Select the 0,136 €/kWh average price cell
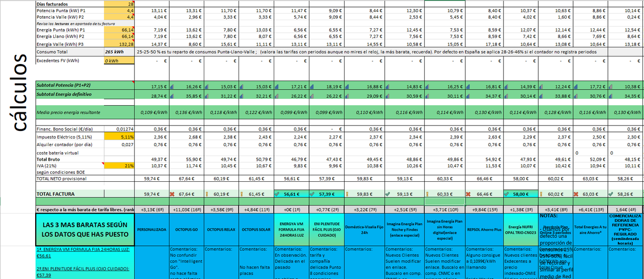The width and height of the screenshot is (644, 279). [x=186, y=112]
